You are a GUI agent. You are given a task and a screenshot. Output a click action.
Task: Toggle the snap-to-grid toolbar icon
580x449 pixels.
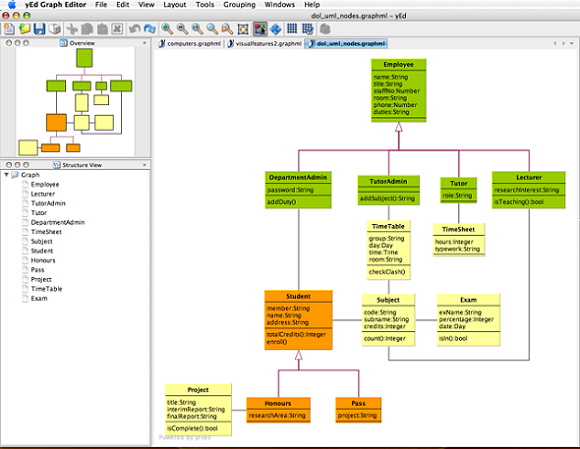click(307, 29)
